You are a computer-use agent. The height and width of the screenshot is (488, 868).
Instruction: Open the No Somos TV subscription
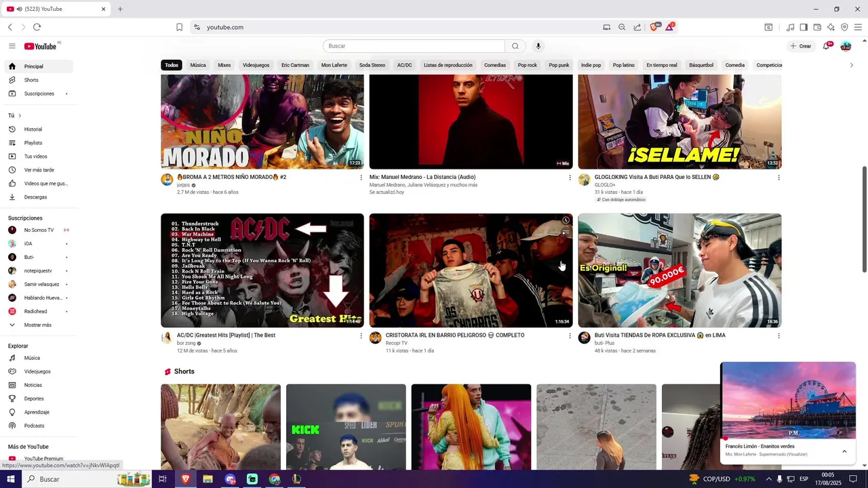[x=37, y=230]
